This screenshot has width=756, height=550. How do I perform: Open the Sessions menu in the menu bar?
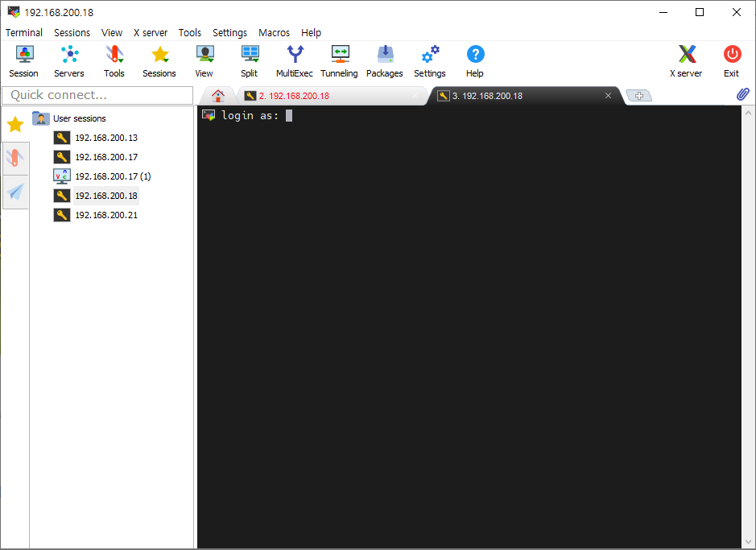click(x=72, y=33)
